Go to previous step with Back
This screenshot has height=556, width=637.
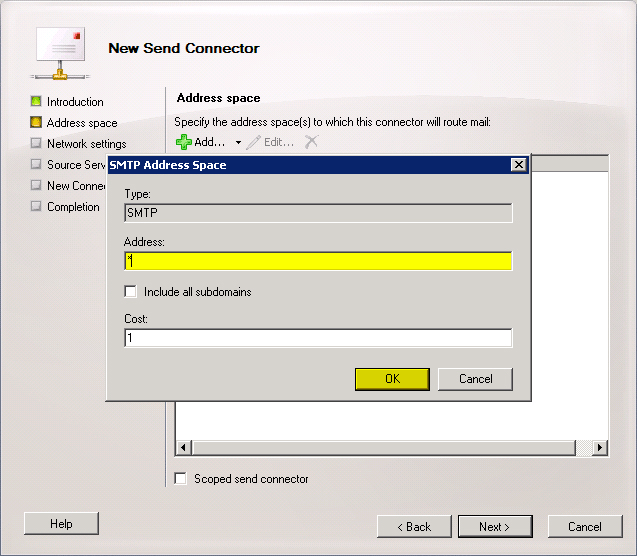(x=414, y=527)
